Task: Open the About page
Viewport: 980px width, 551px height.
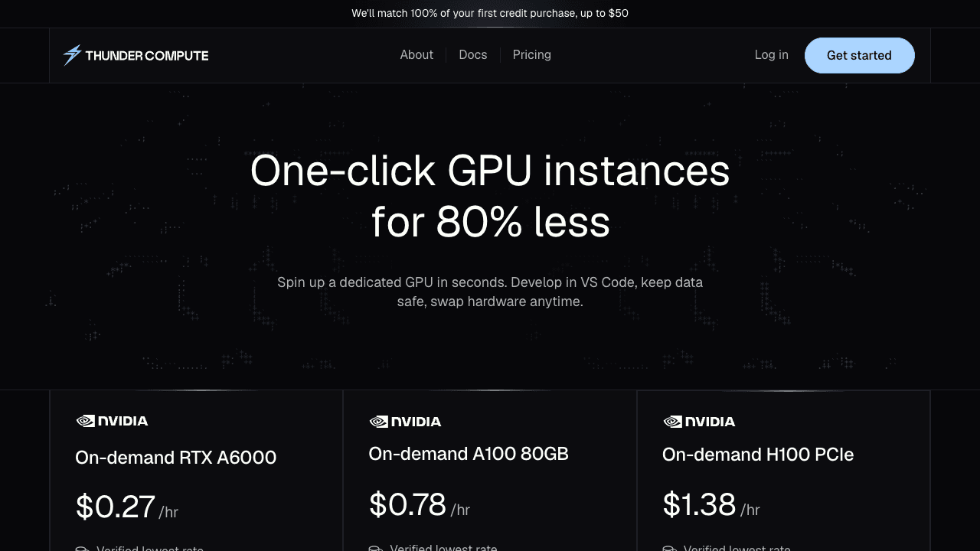Action: 416,55
